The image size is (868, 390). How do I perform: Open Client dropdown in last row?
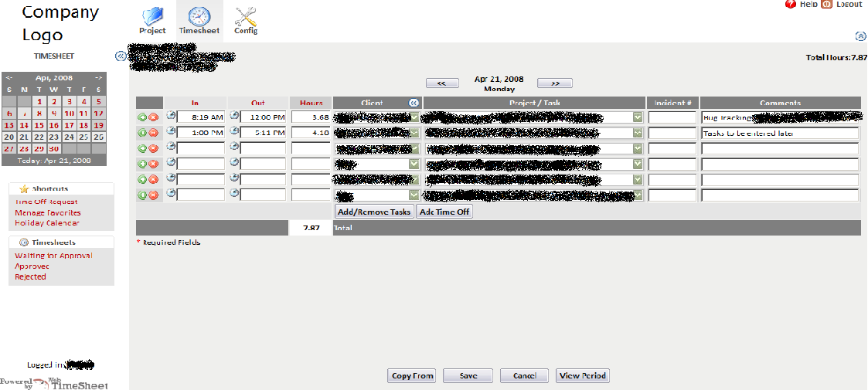coord(414,195)
